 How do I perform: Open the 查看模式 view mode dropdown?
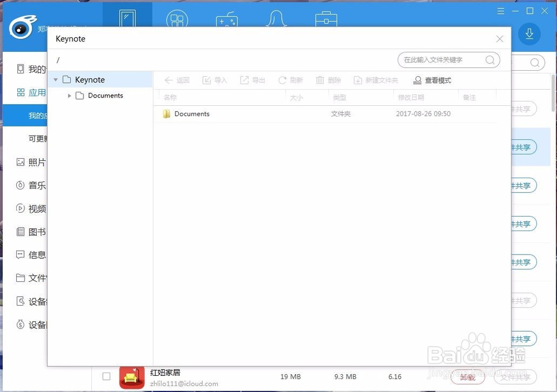[433, 80]
